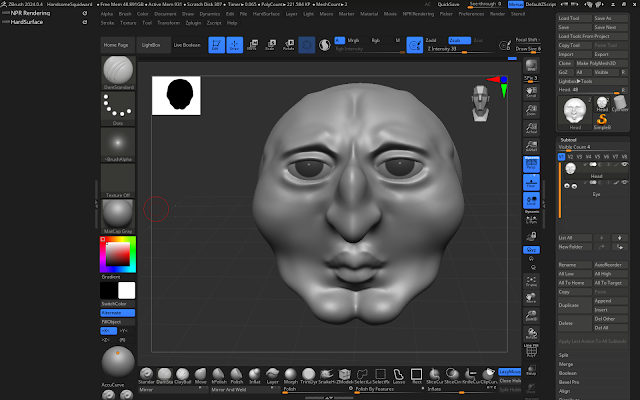Select the Standard brush in bottom shelf
Image resolution: width=640 pixels, height=400 pixels.
point(146,372)
